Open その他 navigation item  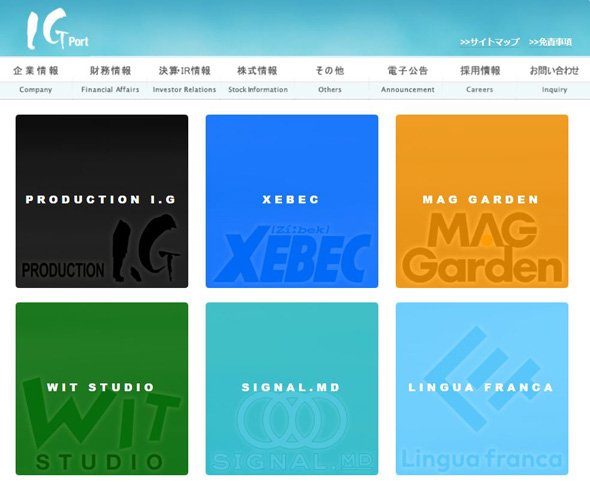(330, 70)
